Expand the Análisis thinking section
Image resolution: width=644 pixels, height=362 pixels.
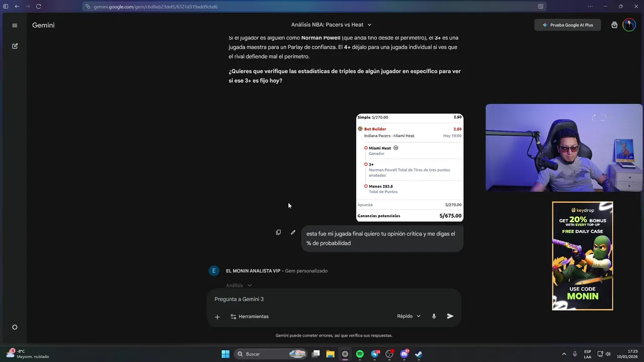(239, 286)
